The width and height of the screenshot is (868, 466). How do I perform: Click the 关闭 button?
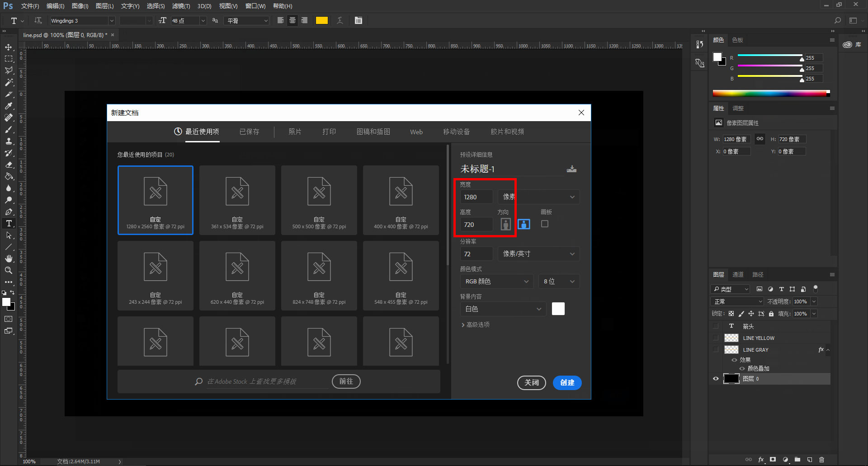pyautogui.click(x=531, y=382)
